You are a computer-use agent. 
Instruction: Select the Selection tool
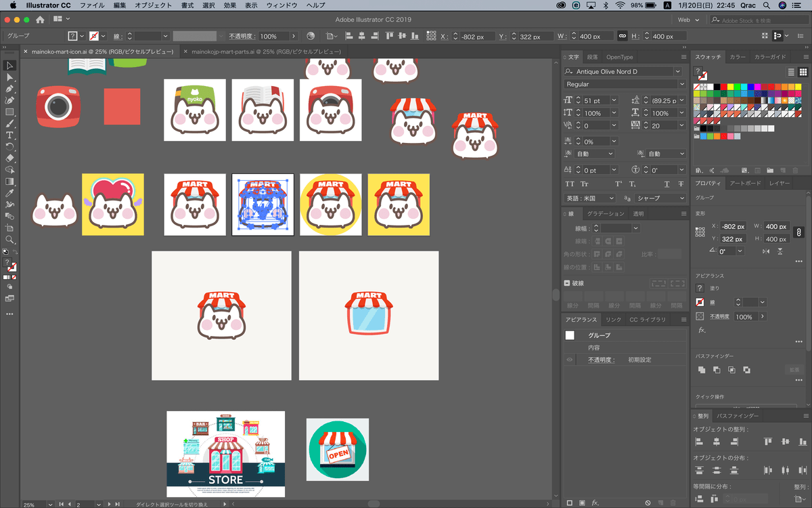[x=9, y=65]
